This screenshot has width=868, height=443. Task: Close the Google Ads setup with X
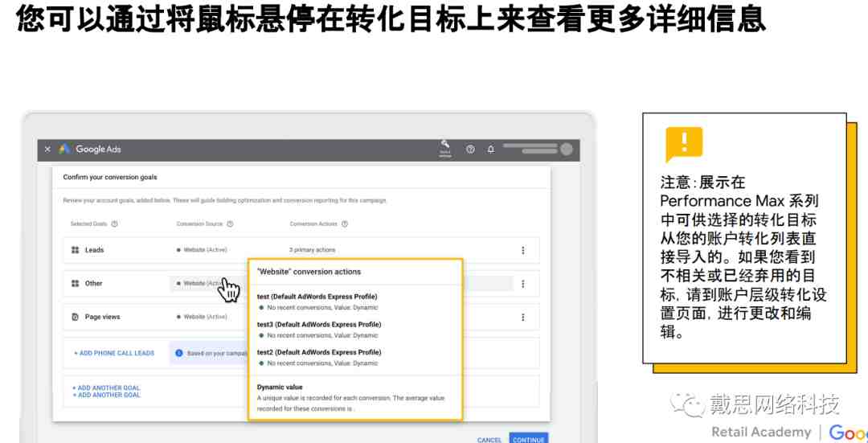click(47, 150)
